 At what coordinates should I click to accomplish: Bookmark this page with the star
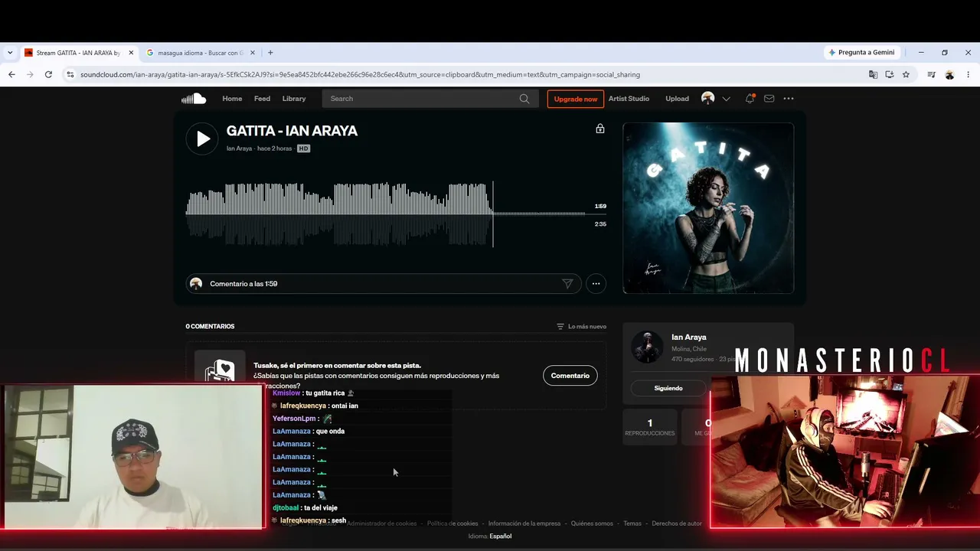pyautogui.click(x=906, y=74)
